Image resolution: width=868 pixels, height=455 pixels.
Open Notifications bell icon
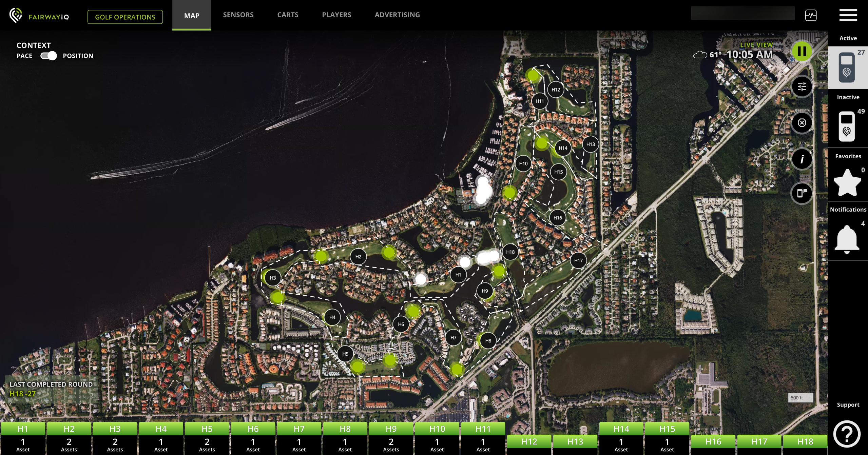pos(847,239)
